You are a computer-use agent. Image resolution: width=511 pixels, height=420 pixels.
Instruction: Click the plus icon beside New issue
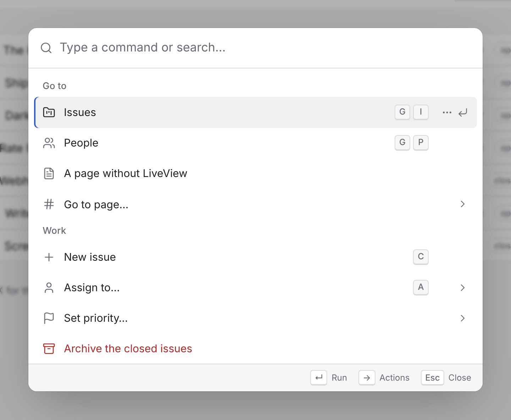tap(49, 257)
